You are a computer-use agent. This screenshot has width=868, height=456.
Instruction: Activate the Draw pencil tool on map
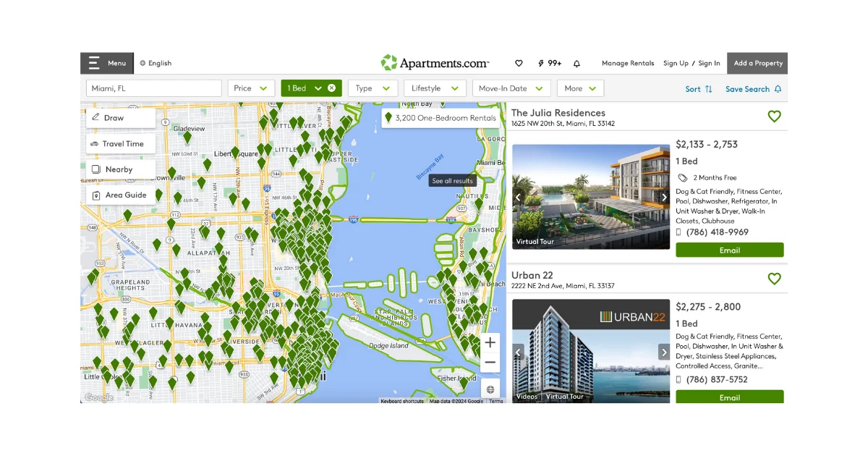(x=120, y=118)
